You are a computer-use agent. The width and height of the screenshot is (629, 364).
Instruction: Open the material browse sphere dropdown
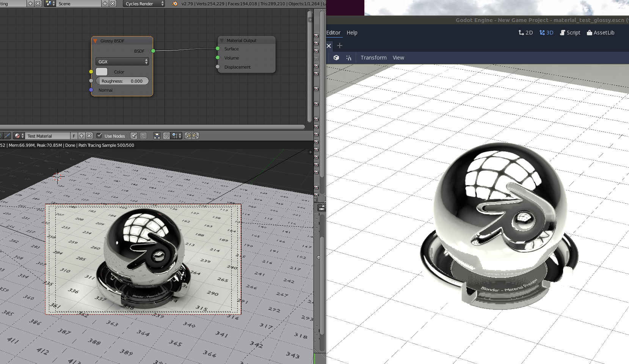[19, 136]
